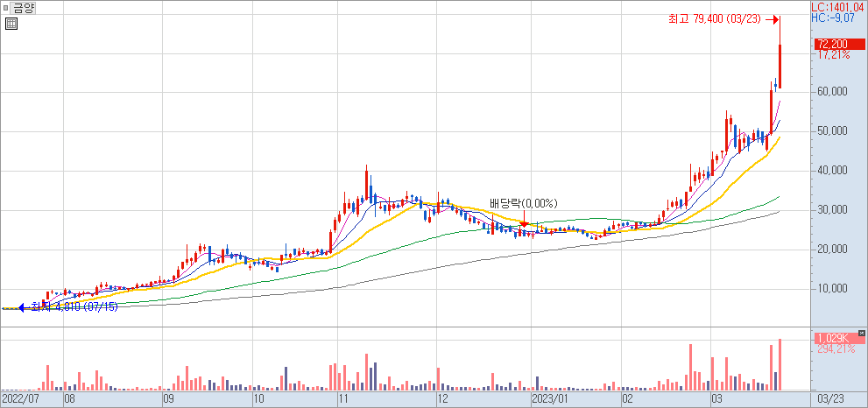868x408 pixels.
Task: Click the 17.21% change value
Action: point(833,56)
